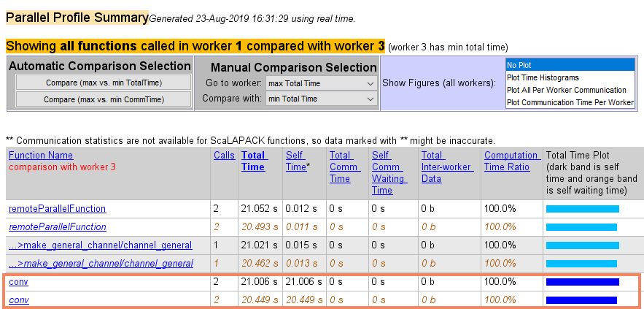Select No Plot in figures list
The height and width of the screenshot is (309, 644).
click(570, 65)
